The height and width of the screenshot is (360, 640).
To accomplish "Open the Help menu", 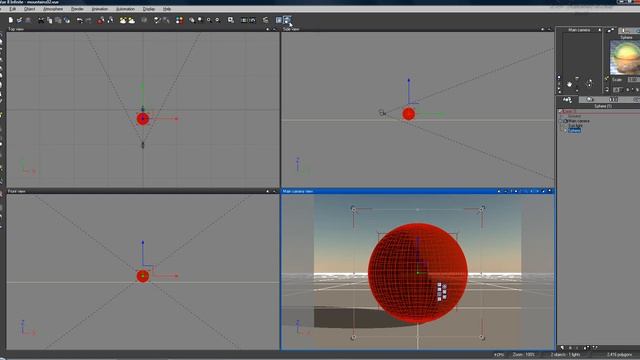I will click(167, 9).
